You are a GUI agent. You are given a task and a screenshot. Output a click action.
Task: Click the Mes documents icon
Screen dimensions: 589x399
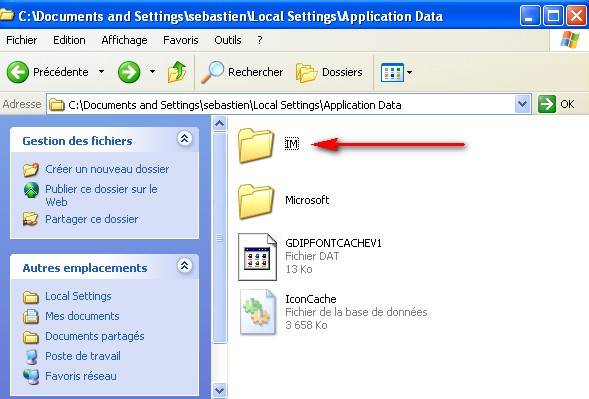click(x=31, y=316)
